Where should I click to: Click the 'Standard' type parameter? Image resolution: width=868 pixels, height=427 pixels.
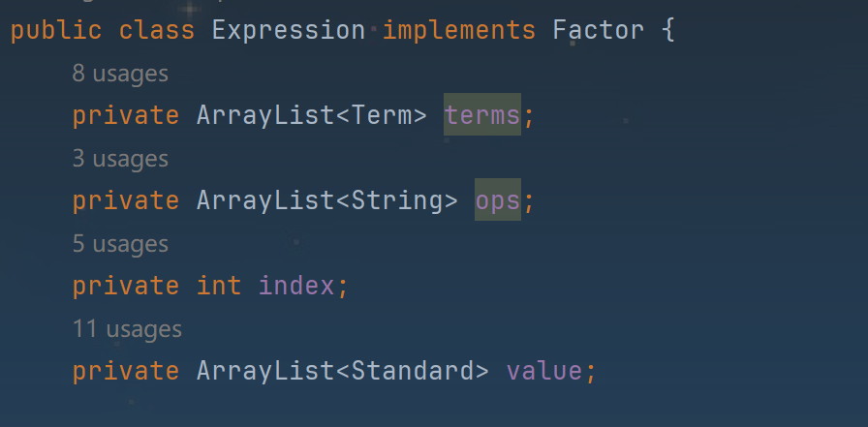[413, 371]
